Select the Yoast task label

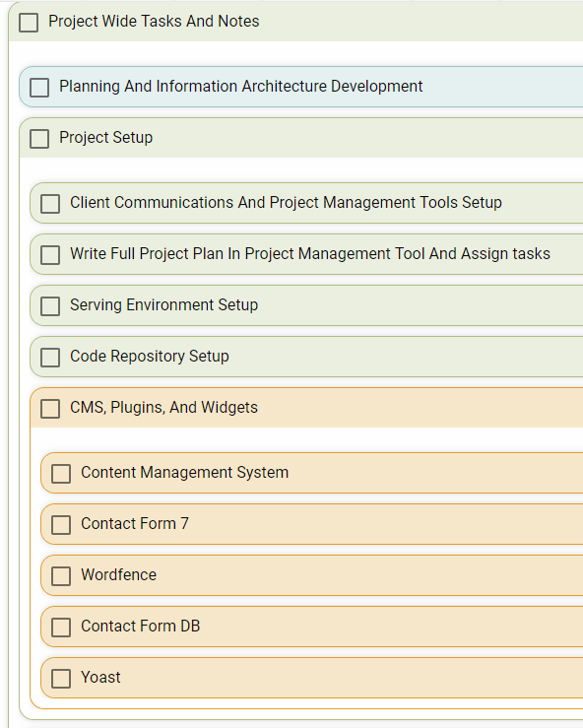100,678
